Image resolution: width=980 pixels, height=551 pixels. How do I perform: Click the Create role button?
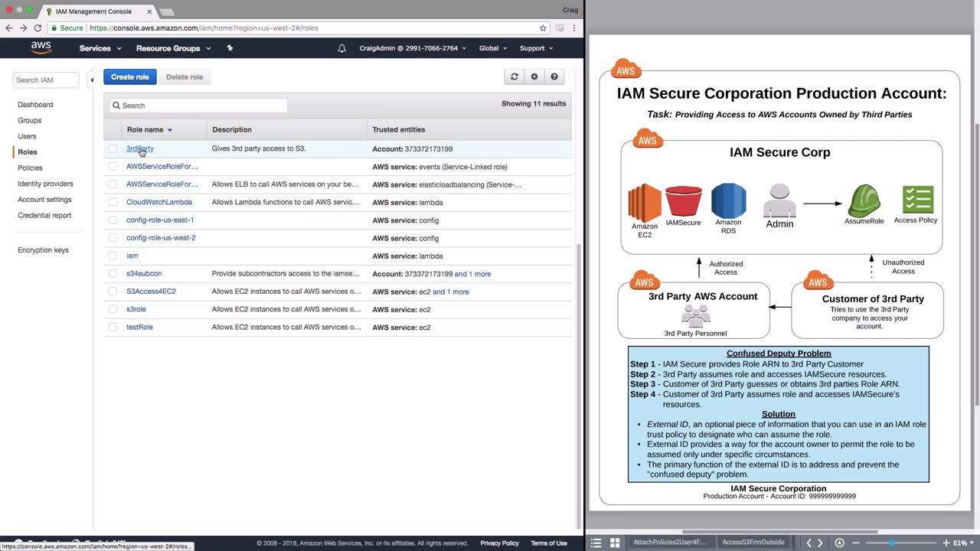coord(130,77)
